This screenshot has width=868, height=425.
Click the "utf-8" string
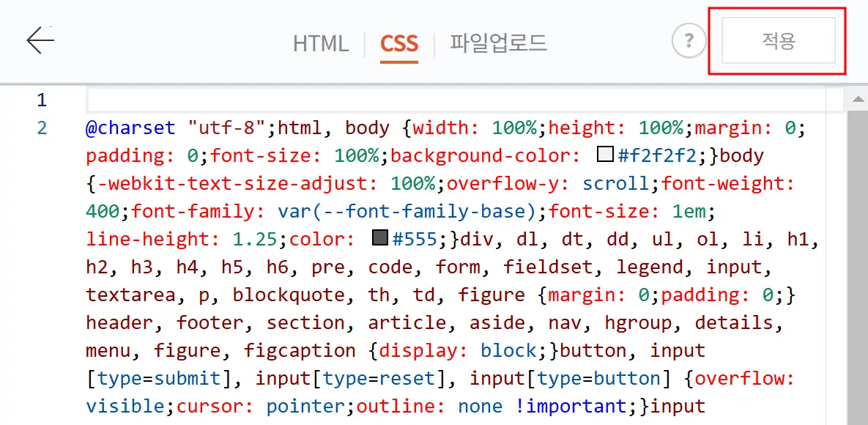(228, 128)
